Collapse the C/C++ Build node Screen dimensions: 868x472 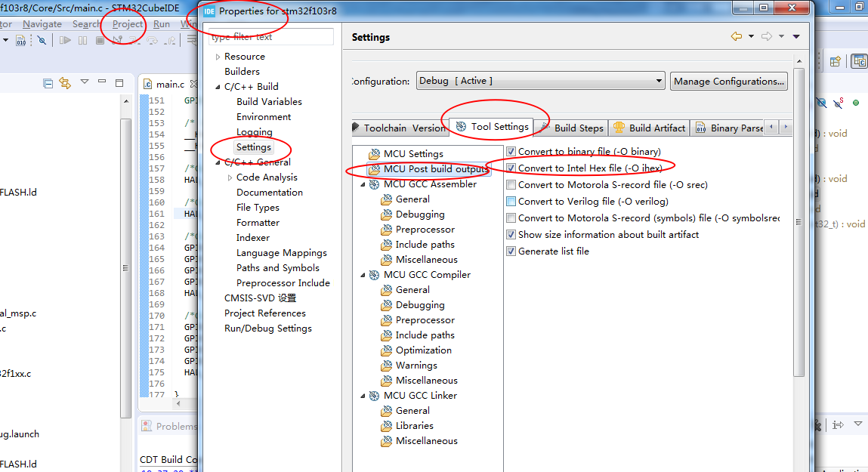[x=218, y=87]
